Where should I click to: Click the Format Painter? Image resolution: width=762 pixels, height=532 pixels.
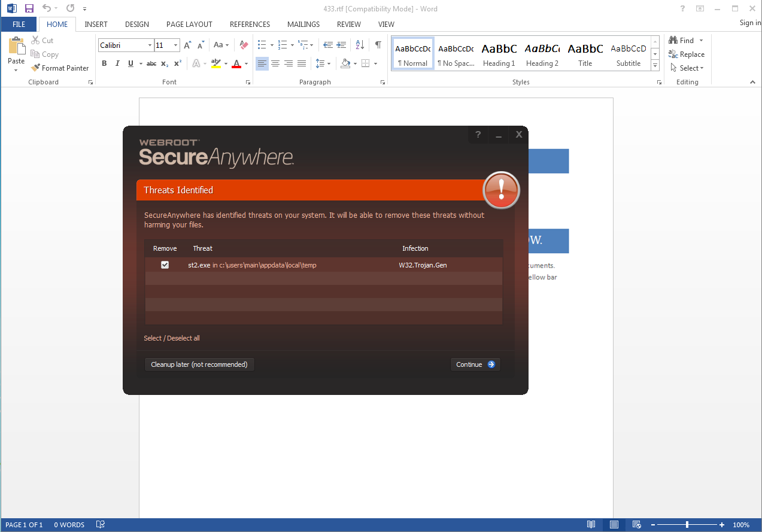pos(60,68)
